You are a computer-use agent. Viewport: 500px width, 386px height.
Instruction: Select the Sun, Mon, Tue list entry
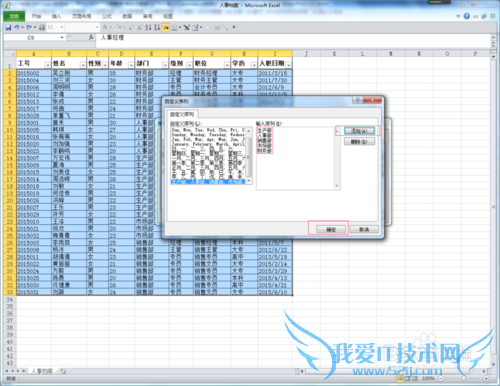(x=208, y=130)
